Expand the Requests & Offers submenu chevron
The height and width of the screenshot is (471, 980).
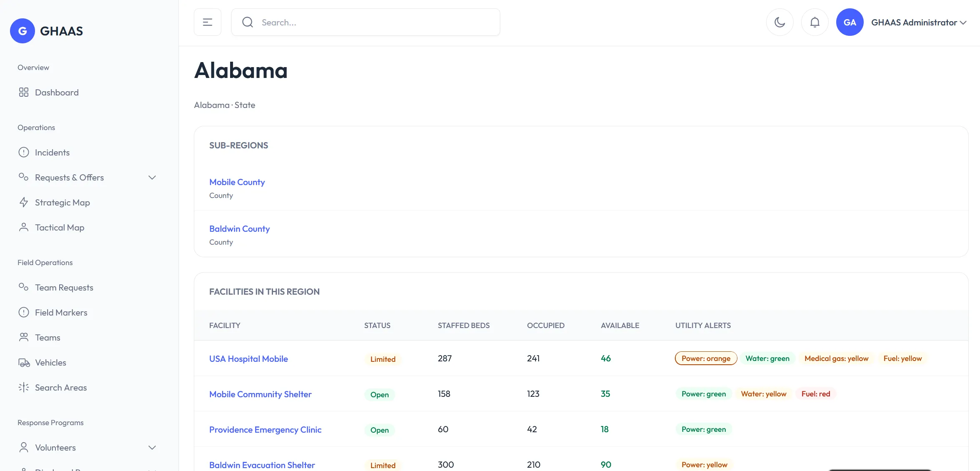click(x=152, y=178)
